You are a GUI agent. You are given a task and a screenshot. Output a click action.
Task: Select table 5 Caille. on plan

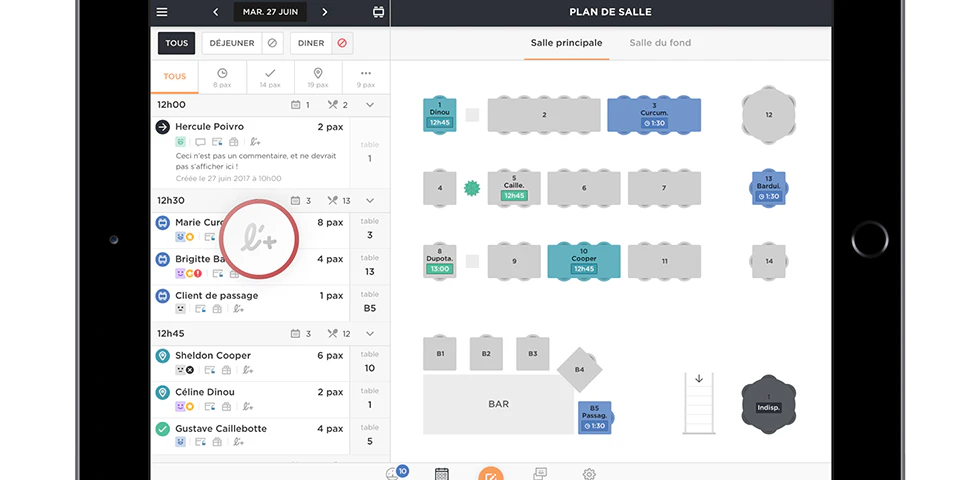(514, 188)
